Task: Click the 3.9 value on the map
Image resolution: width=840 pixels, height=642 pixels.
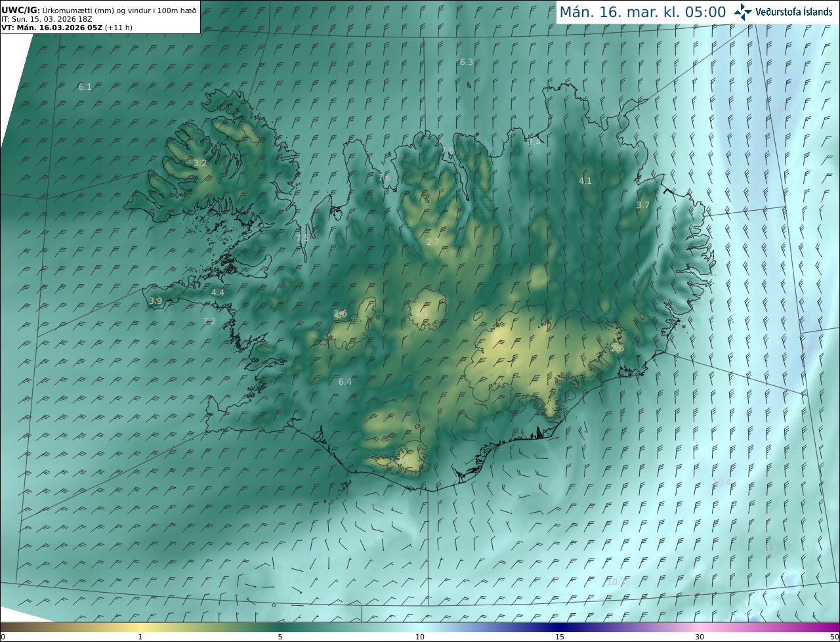Action: tap(156, 301)
